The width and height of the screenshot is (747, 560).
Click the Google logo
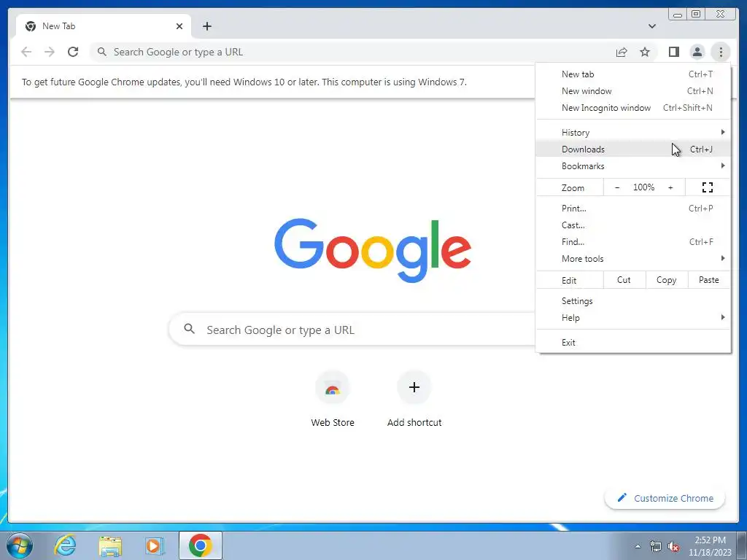tap(373, 250)
